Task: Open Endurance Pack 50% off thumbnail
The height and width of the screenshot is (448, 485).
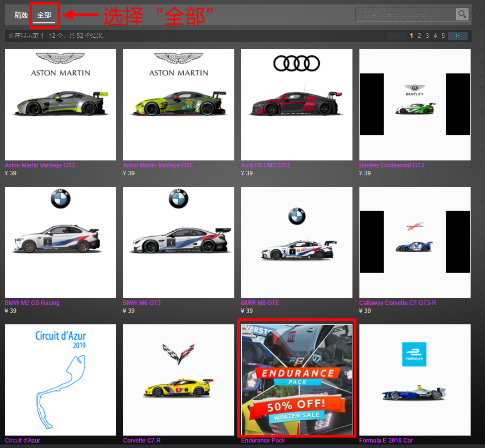Action: coord(297,380)
